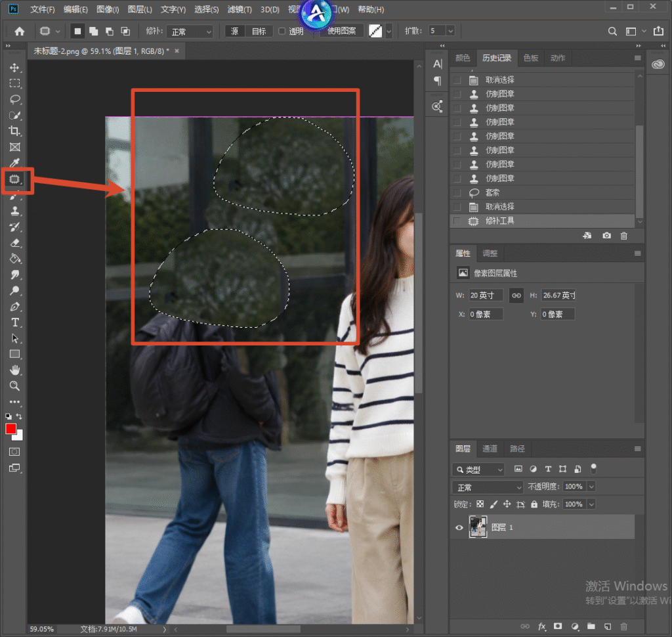Switch to the 通道 tab

point(490,449)
